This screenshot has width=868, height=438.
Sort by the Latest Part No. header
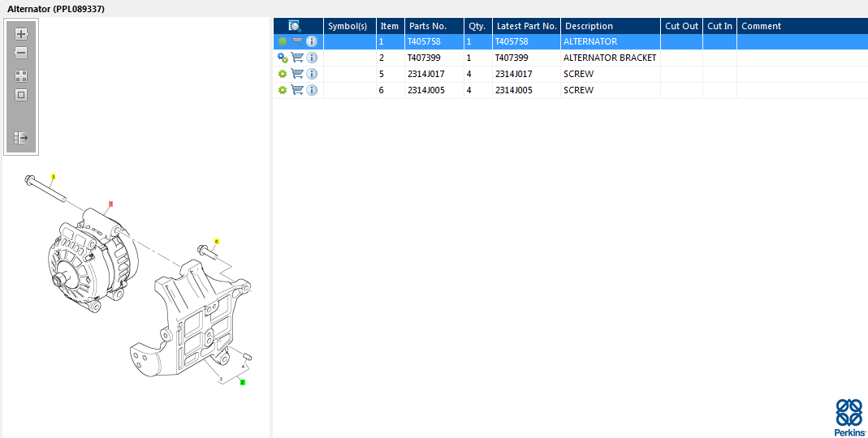tap(526, 26)
